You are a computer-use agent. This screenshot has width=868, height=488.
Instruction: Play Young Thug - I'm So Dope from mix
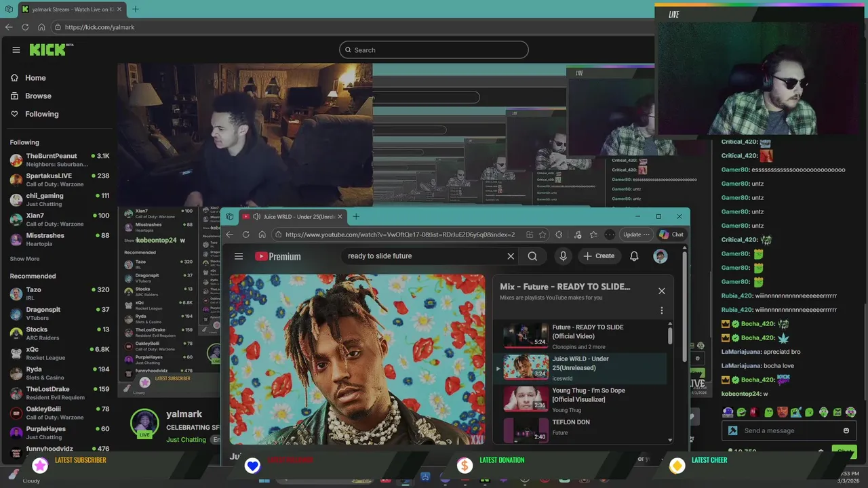point(580,399)
